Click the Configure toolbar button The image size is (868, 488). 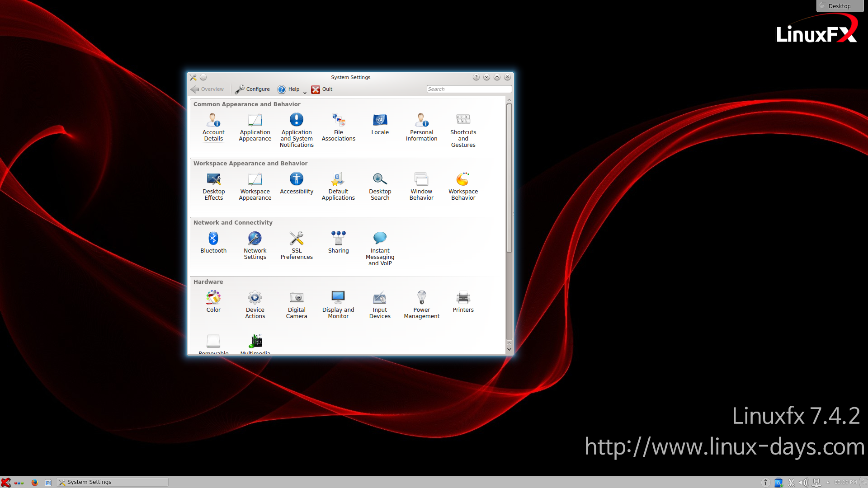pos(252,89)
